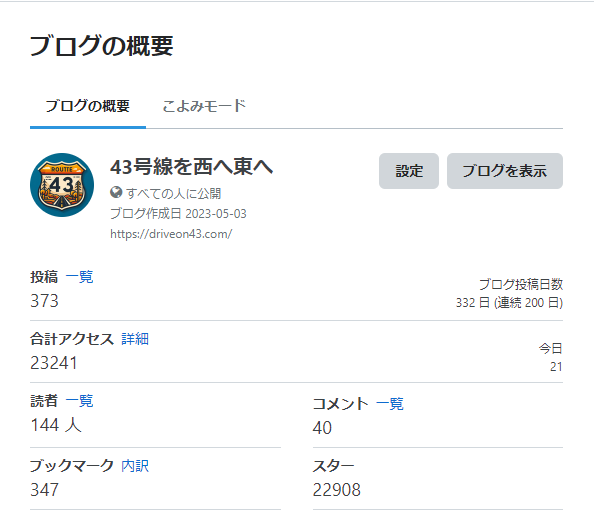594x522 pixels.
Task: Click the large ブログの概要 page heading
Action: pos(102,46)
